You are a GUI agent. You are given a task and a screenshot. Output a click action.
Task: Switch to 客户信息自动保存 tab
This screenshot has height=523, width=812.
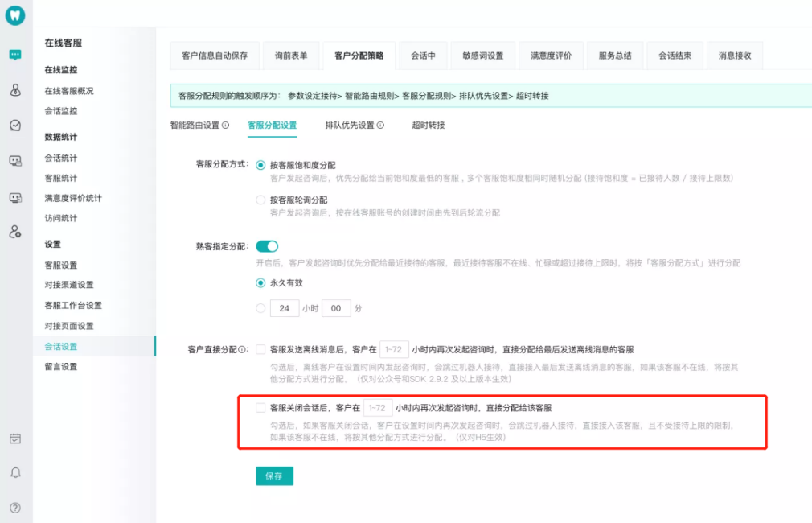coord(215,56)
